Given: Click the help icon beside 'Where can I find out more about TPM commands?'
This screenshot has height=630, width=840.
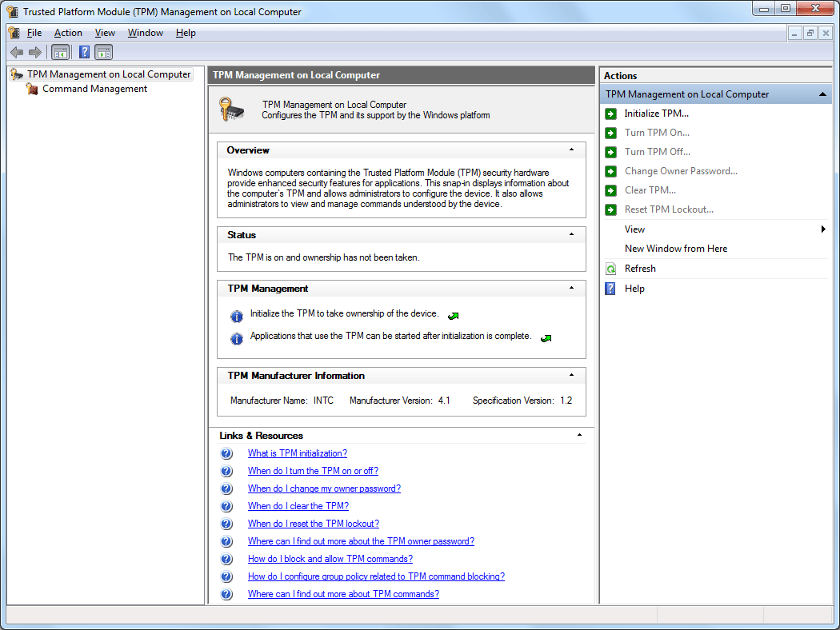Looking at the screenshot, I should (x=226, y=594).
